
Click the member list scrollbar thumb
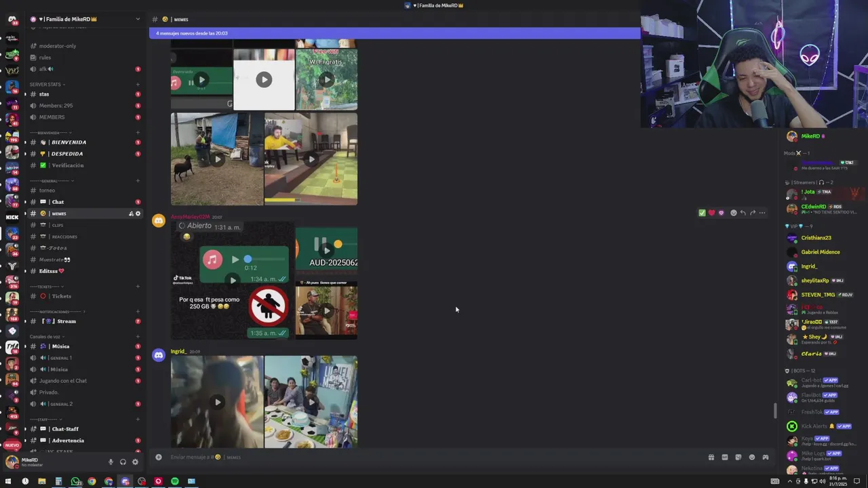pos(776,411)
